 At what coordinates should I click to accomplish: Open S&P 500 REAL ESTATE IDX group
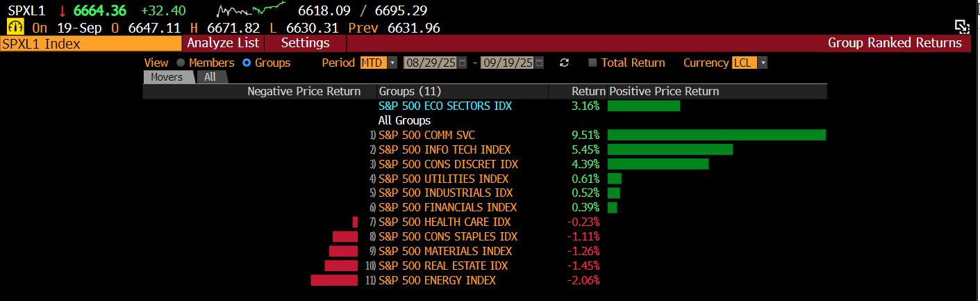pyautogui.click(x=443, y=266)
